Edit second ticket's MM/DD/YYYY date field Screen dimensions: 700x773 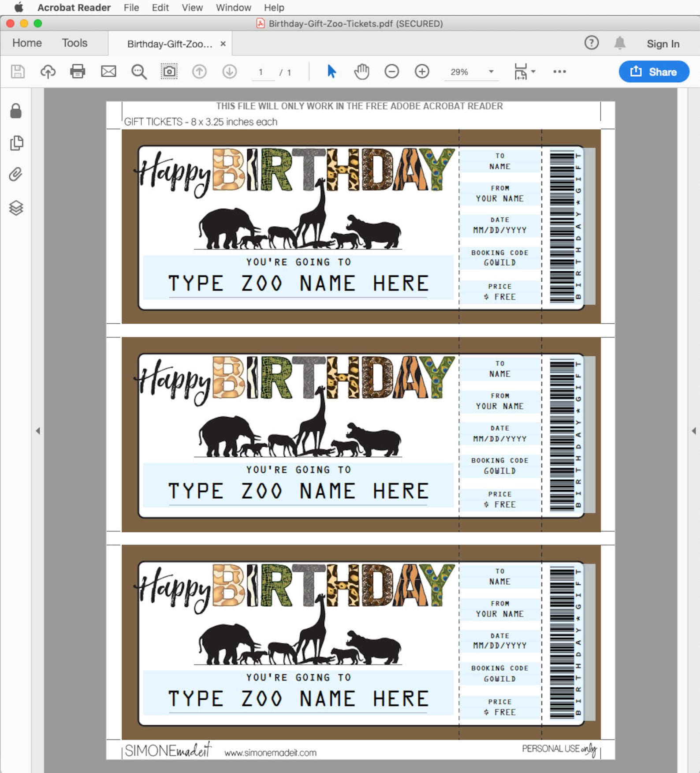[x=500, y=439]
